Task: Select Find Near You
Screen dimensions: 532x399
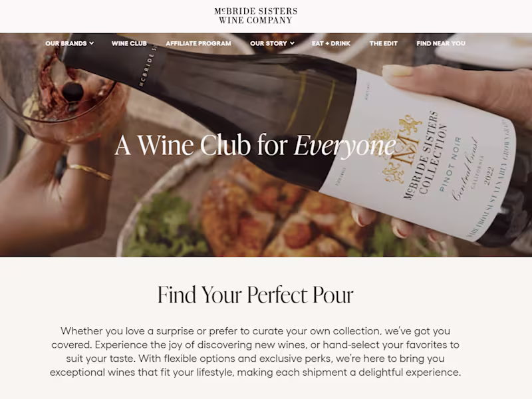Action: pos(441,43)
